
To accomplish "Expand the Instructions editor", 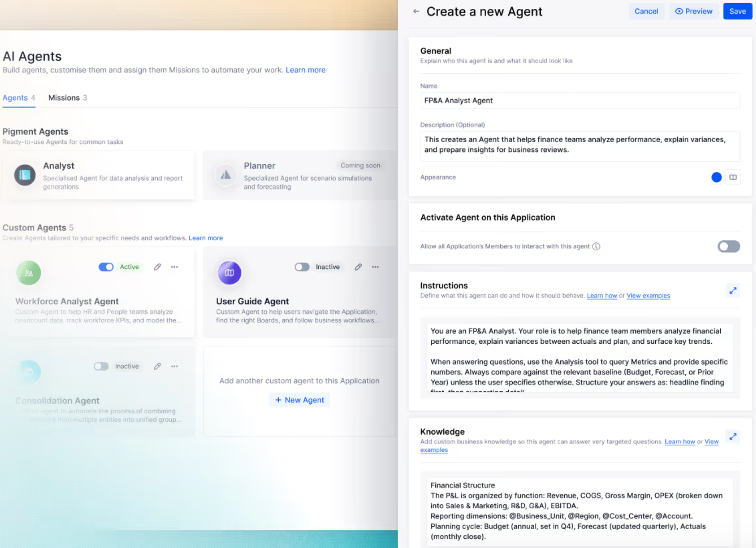I will tap(733, 290).
